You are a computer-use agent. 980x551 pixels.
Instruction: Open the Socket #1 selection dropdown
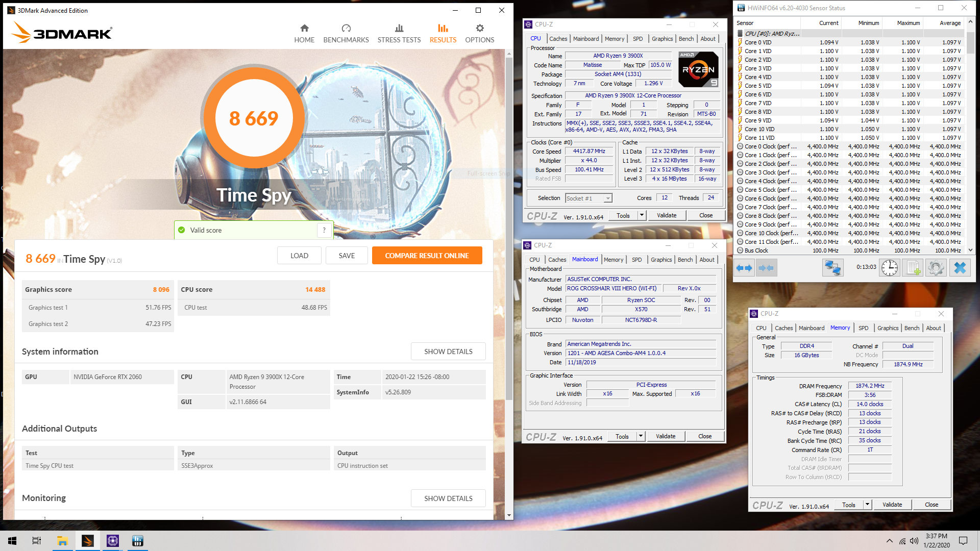click(589, 198)
